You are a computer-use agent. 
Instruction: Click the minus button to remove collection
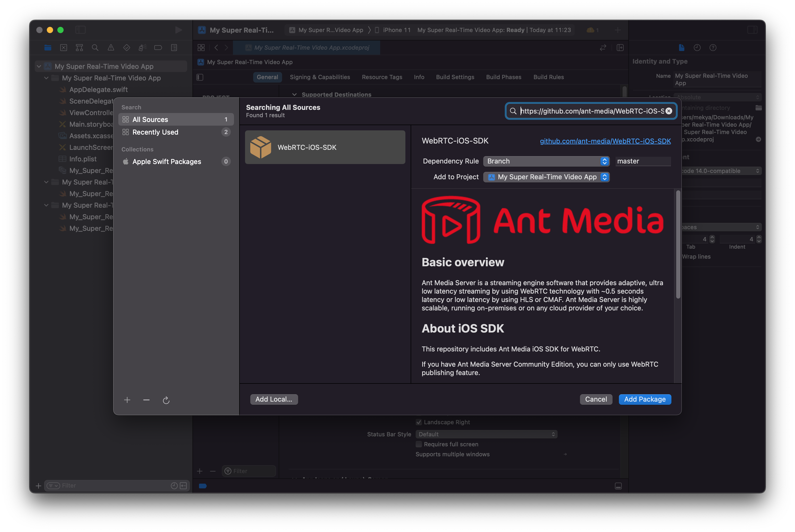[x=146, y=400]
